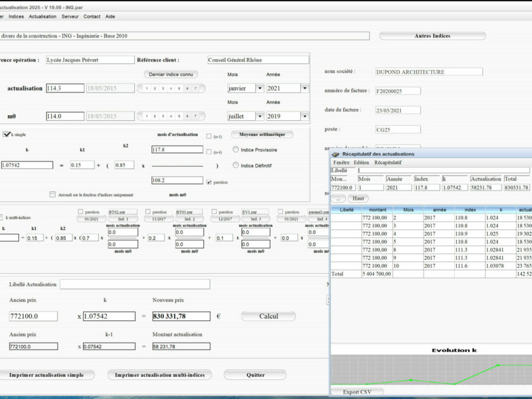This screenshot has height=399, width=532.
Task: Tick the parution checkbox next to BT02.par
Action: point(80,212)
